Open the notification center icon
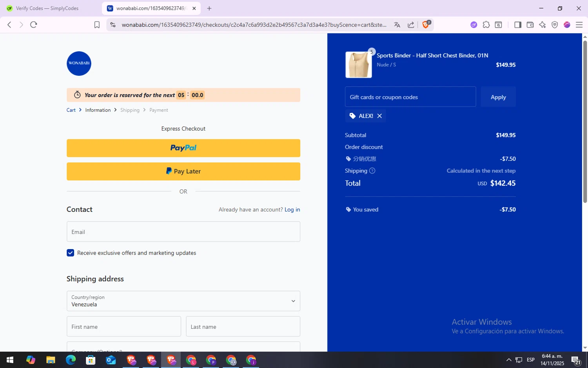The image size is (588, 368). click(x=576, y=360)
